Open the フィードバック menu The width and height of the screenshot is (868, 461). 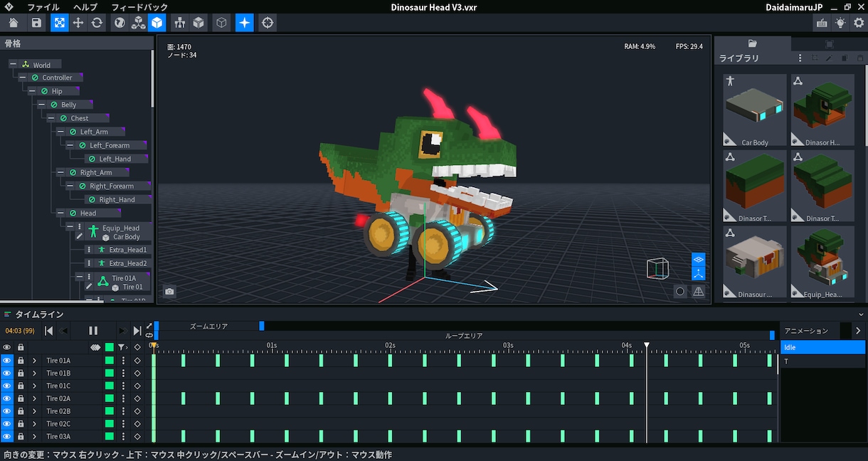click(139, 7)
